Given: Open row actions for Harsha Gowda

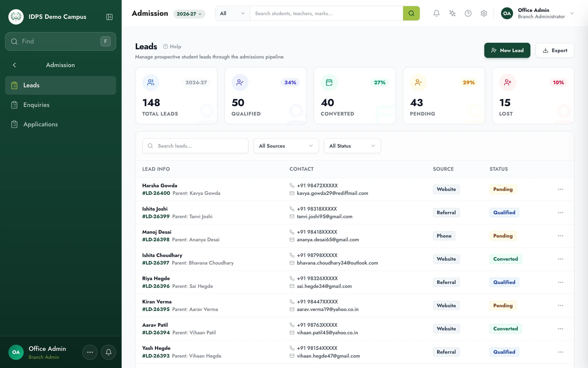Looking at the screenshot, I should click(561, 189).
